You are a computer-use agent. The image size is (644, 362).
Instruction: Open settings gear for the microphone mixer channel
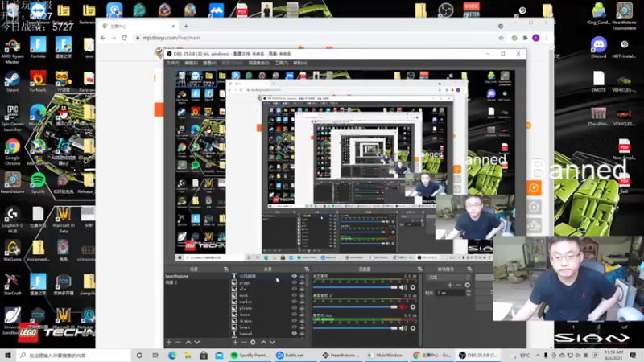[413, 328]
